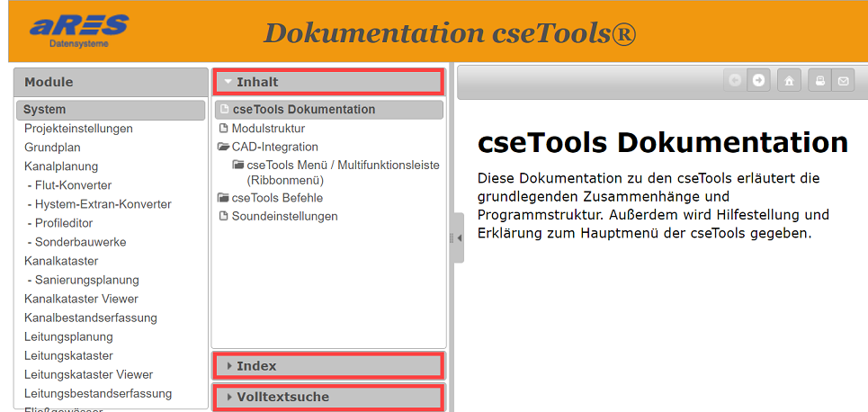Click the email envelope icon

tap(843, 81)
